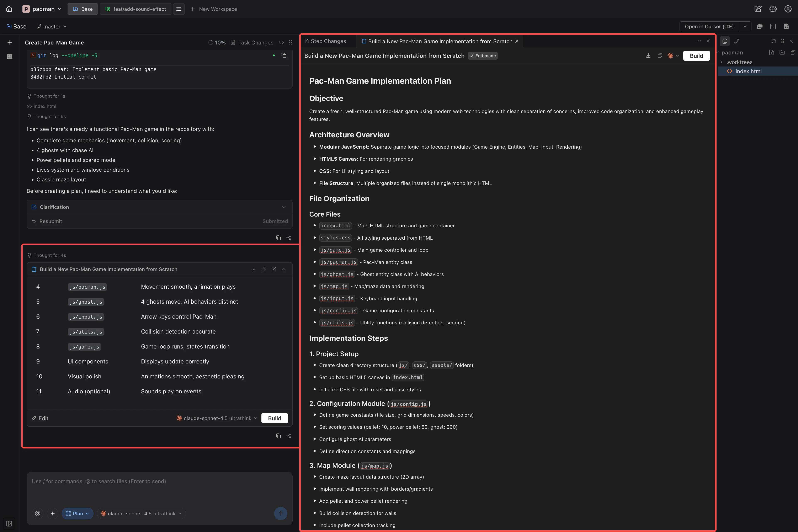Copy the plan in the plan editor header
Image resolution: width=798 pixels, height=532 pixels.
click(x=660, y=56)
